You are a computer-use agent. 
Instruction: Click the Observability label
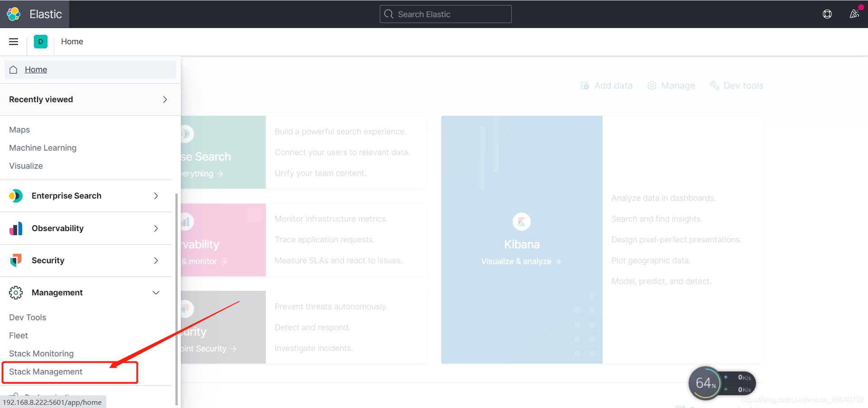[x=57, y=228]
